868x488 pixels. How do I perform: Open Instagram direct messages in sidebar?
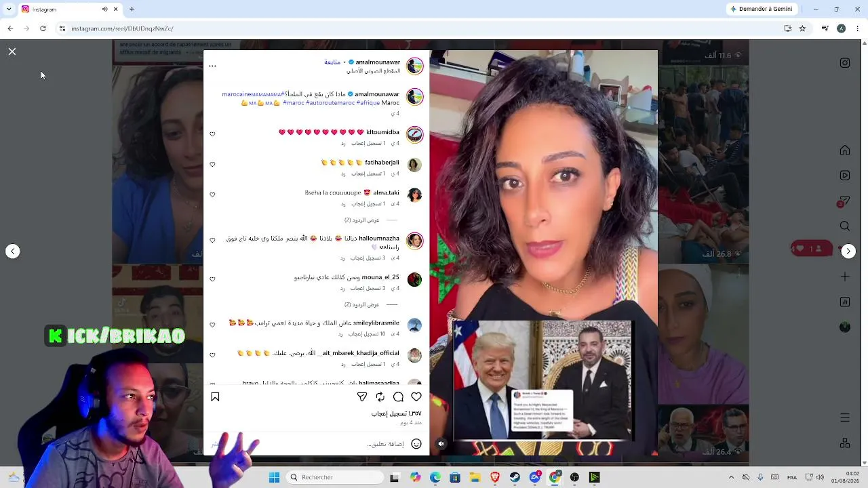[845, 201]
